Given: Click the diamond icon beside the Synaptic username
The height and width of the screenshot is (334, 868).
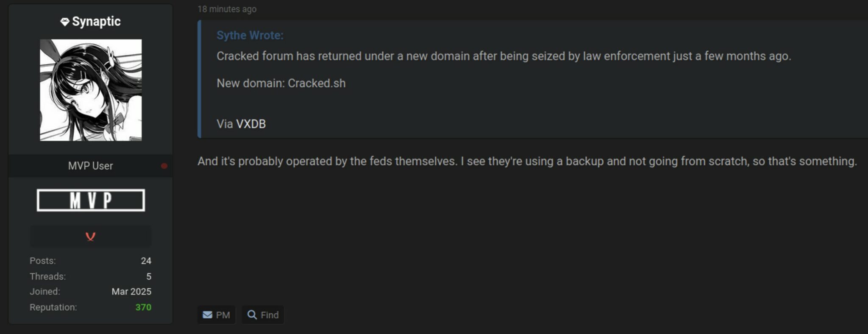Looking at the screenshot, I should pyautogui.click(x=64, y=22).
